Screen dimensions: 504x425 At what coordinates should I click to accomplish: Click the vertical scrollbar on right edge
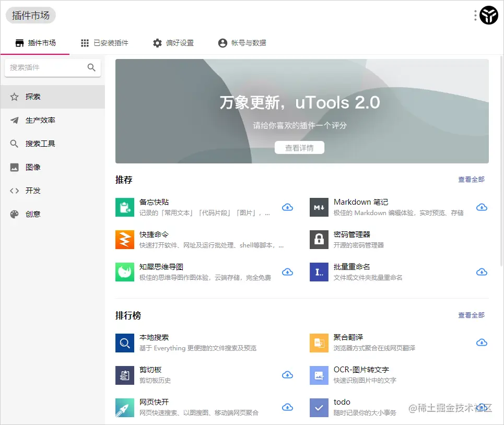pyautogui.click(x=501, y=161)
